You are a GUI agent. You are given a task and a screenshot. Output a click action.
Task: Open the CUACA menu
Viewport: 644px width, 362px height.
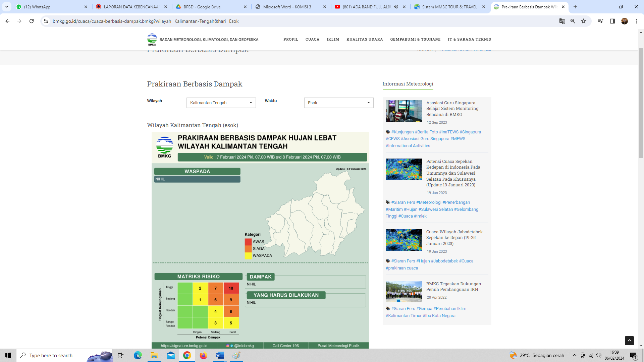point(312,39)
